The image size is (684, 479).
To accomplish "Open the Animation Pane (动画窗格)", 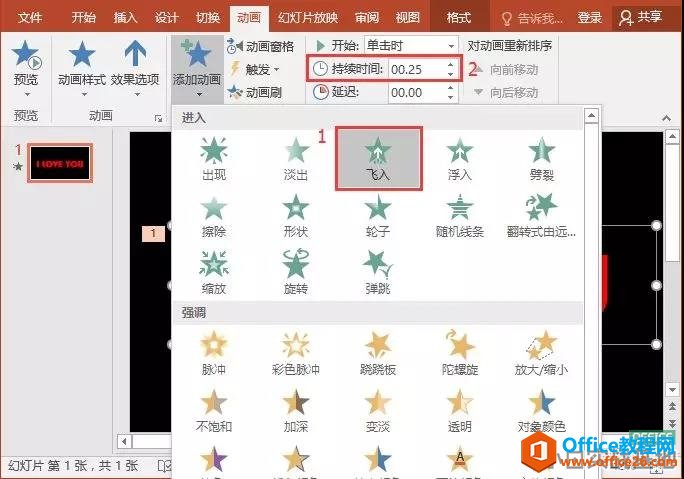I will pos(261,46).
